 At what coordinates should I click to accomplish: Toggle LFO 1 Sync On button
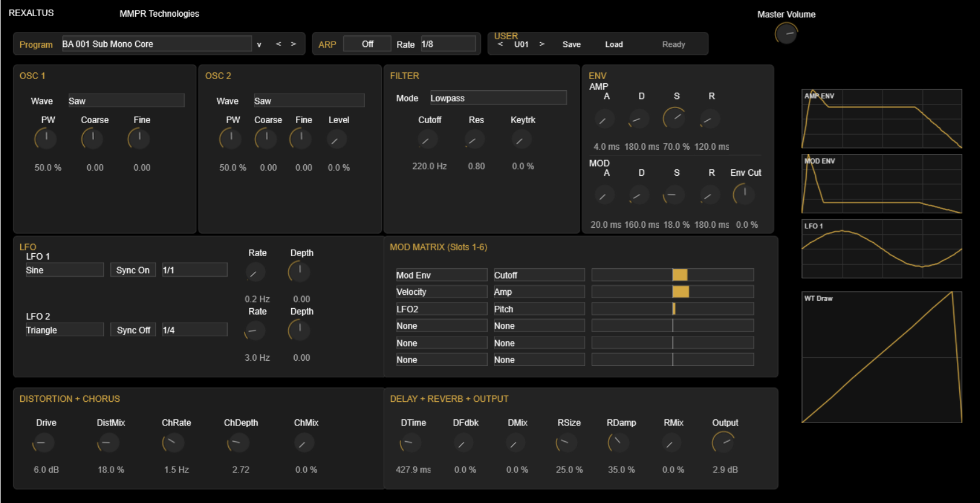pos(133,270)
